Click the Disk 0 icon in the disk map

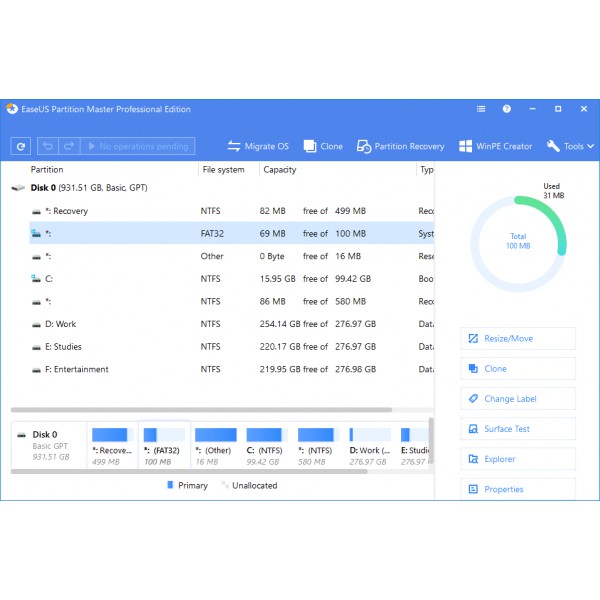coord(22,435)
